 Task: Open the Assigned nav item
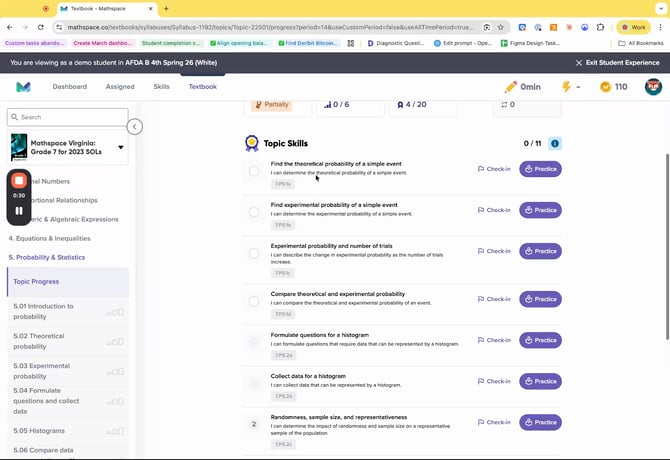(120, 87)
